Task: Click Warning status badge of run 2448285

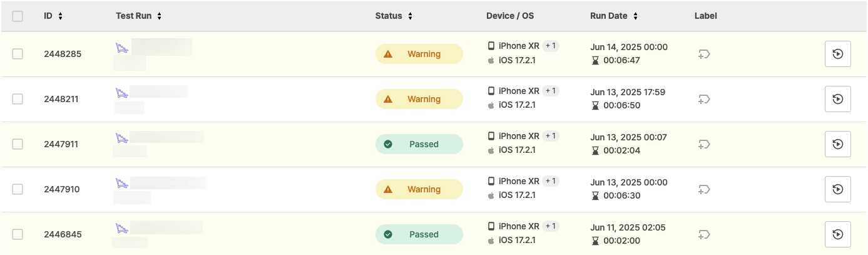Action: pyautogui.click(x=419, y=54)
